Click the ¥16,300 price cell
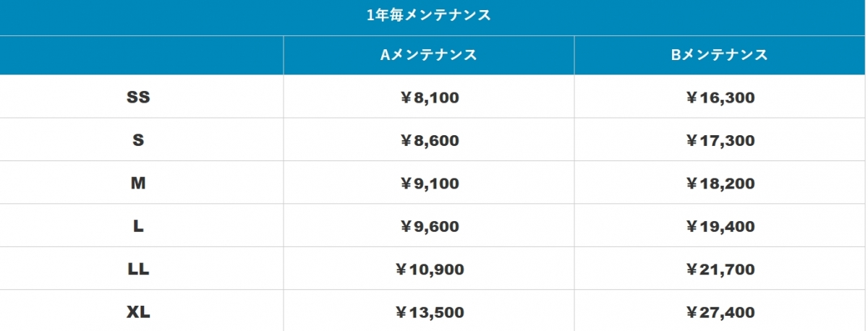Image resolution: width=868 pixels, height=331 pixels. tap(719, 98)
